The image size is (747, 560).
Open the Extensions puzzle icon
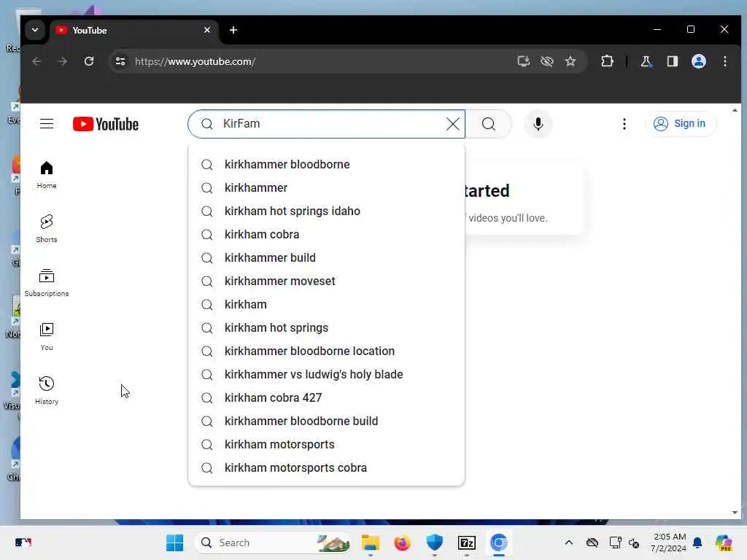pyautogui.click(x=607, y=61)
